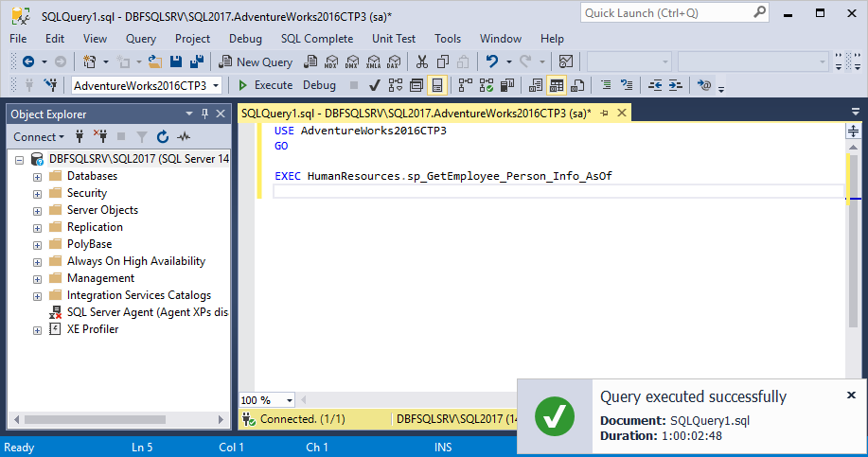Toggle the IntelliSense Enabled button
Image resolution: width=868 pixels, height=457 pixels.
(437, 85)
